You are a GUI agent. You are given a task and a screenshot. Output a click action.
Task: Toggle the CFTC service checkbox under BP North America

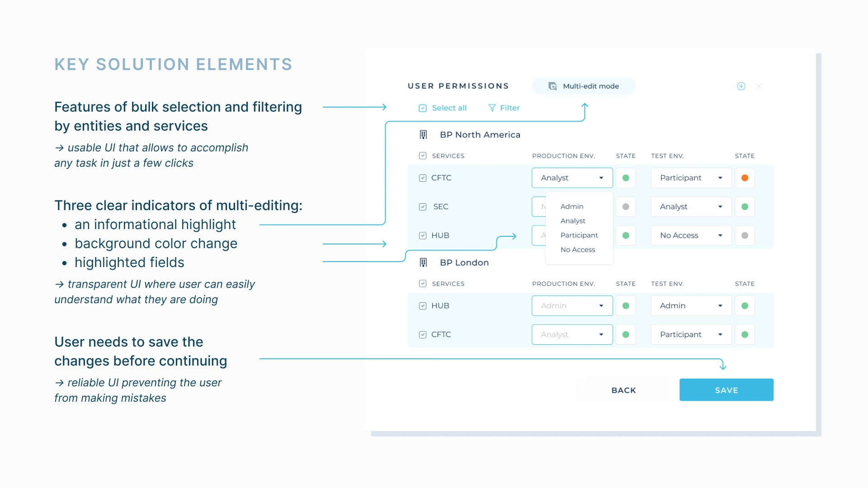pos(422,178)
